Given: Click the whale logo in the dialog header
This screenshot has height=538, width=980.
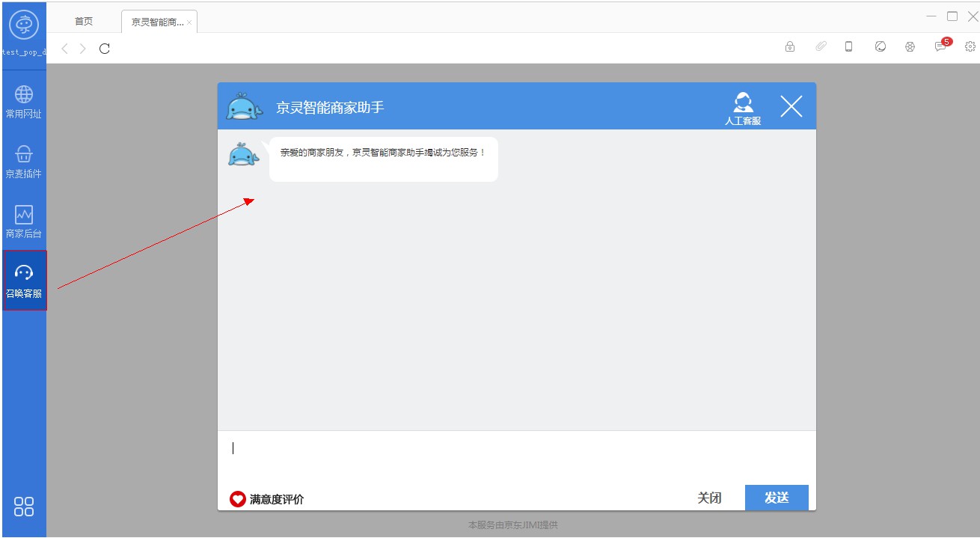Looking at the screenshot, I should pyautogui.click(x=244, y=108).
